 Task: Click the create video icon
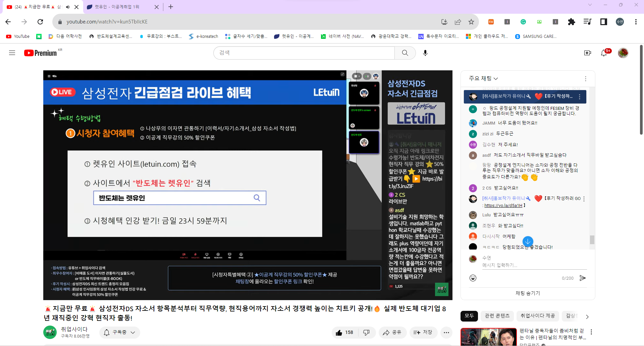[587, 53]
